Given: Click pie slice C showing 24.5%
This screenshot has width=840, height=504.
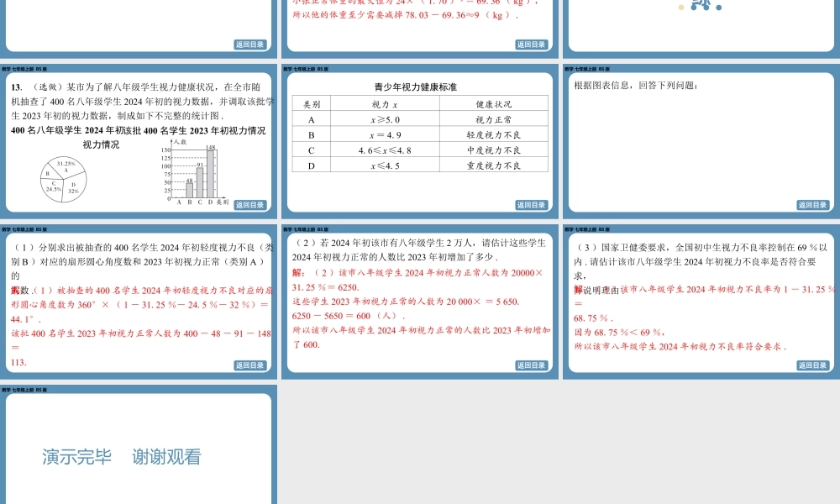Looking at the screenshot, I should [x=53, y=186].
